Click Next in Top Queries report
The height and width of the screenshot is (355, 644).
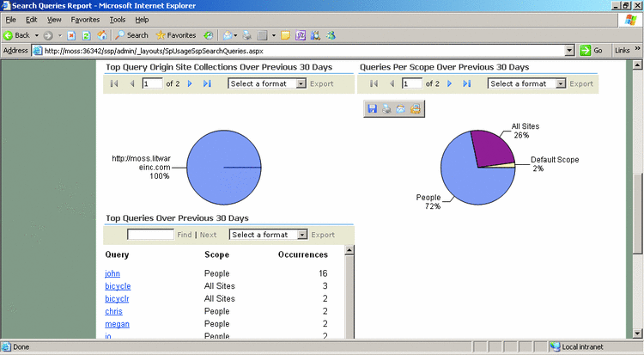[x=209, y=235]
